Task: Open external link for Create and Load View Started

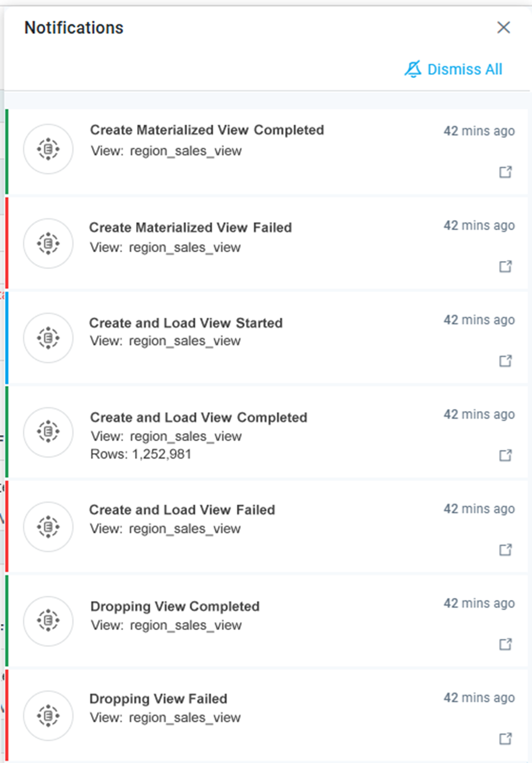Action: [x=505, y=361]
